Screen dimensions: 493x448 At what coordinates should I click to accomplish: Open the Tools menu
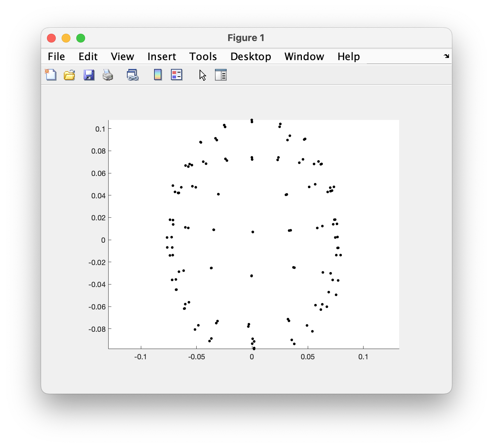pyautogui.click(x=203, y=56)
